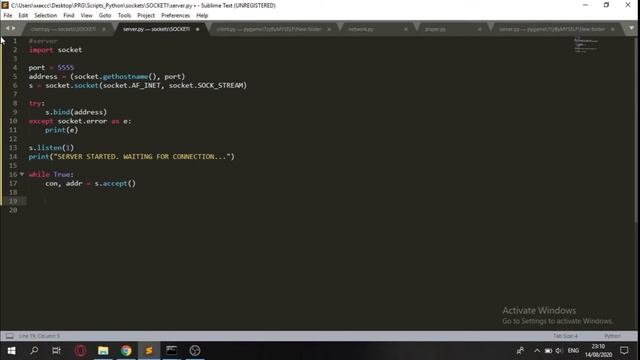Open the tab list dropdown arrow

point(631,28)
